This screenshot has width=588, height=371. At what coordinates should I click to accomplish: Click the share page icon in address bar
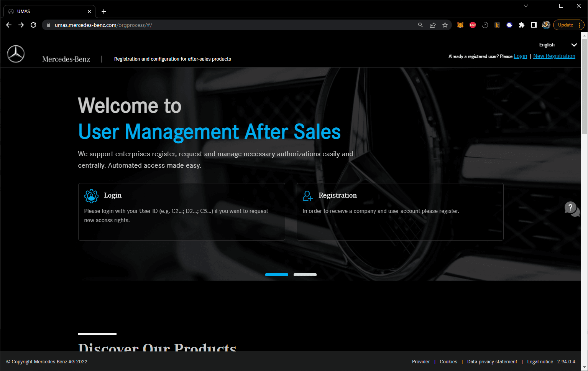(433, 25)
